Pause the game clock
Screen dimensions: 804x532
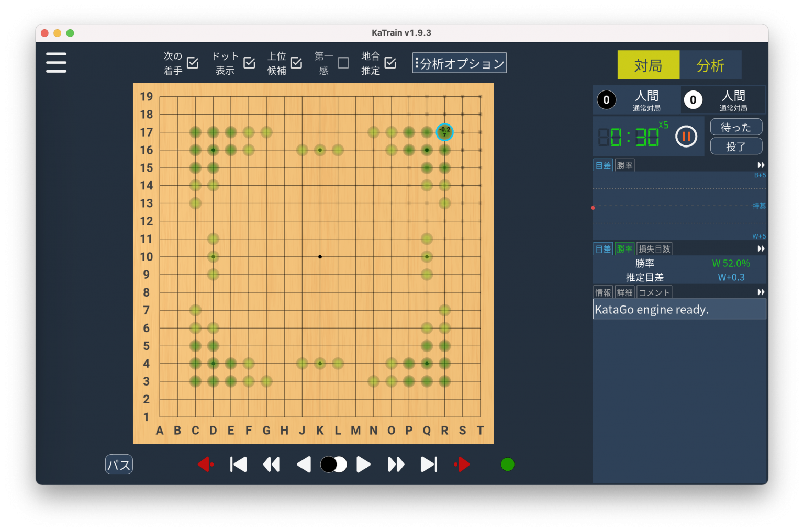[x=686, y=136]
